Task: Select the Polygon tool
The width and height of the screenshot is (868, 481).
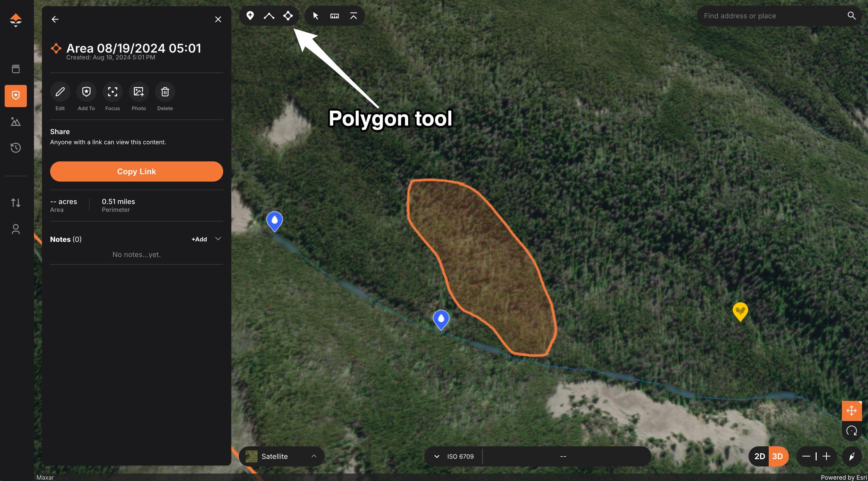Action: (288, 16)
